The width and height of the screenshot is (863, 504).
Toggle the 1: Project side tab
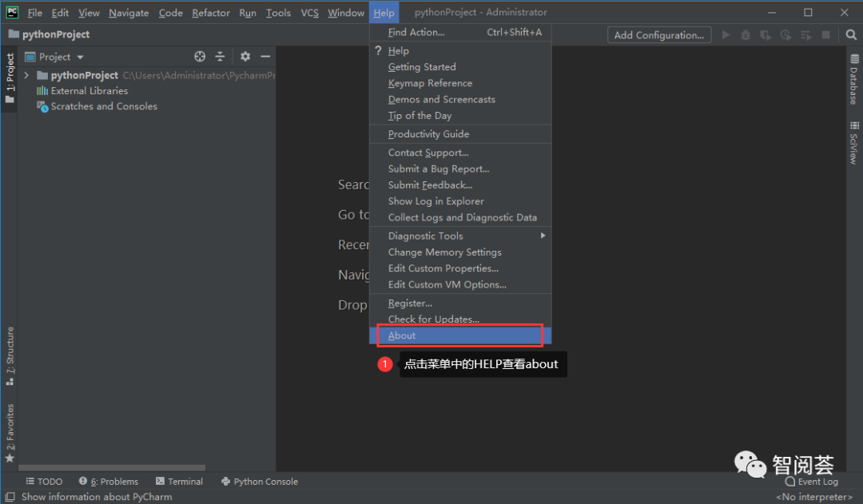coord(10,79)
